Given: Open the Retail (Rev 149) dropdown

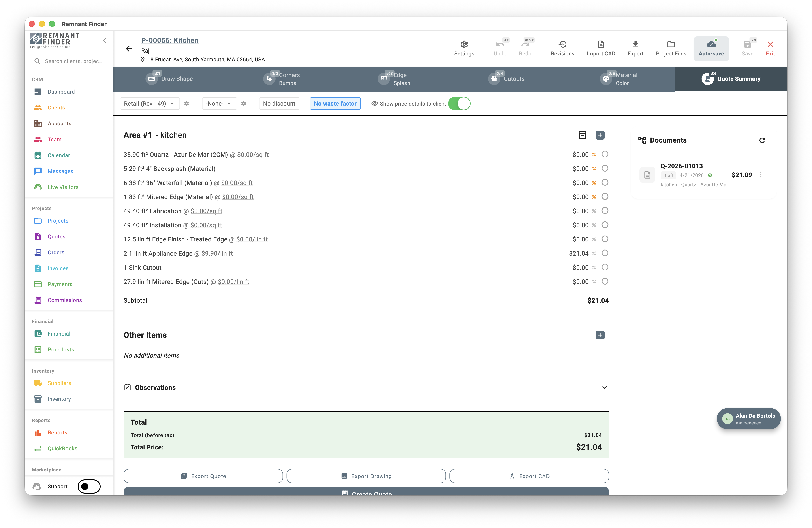Looking at the screenshot, I should click(x=150, y=104).
